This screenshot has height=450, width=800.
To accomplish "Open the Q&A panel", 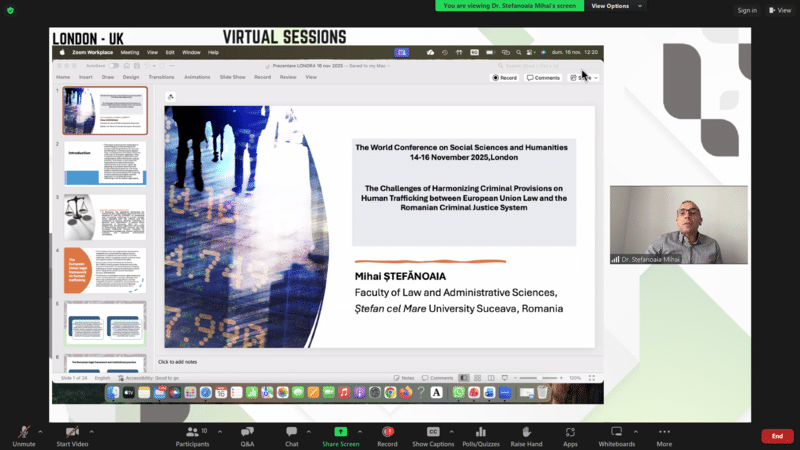I will (247, 435).
